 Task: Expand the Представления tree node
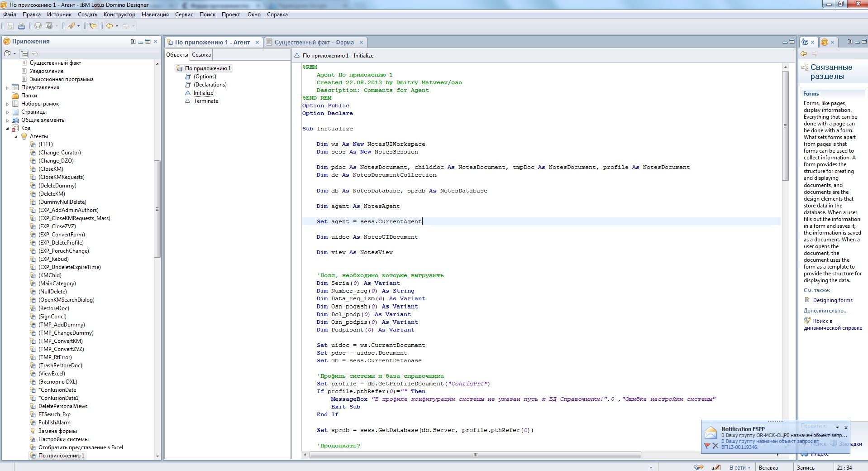(7, 87)
